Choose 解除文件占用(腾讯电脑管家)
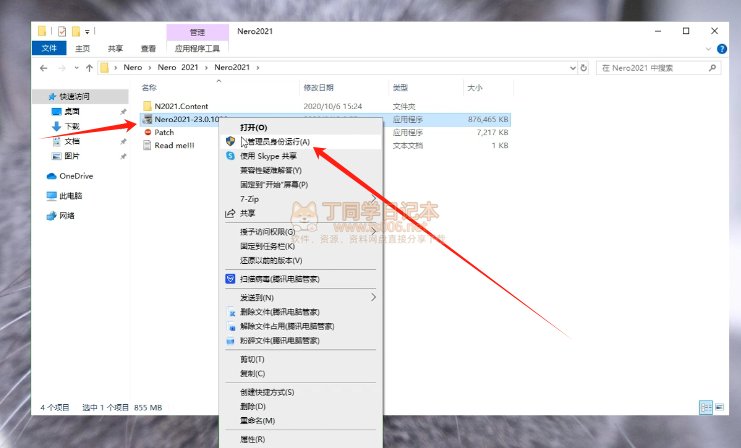Image resolution: width=741 pixels, height=448 pixels. click(x=301, y=326)
